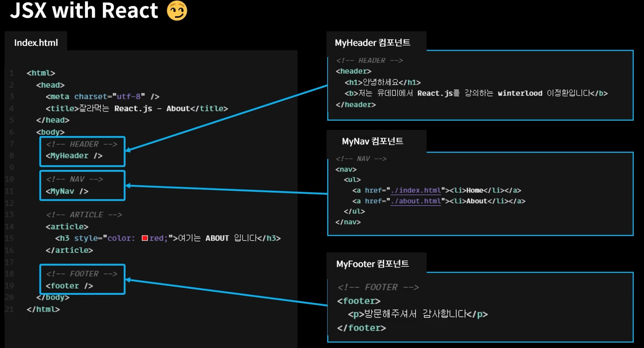644x348 pixels.
Task: Click the h3 '여기는 ABOUT 입니다' line
Action: click(168, 238)
